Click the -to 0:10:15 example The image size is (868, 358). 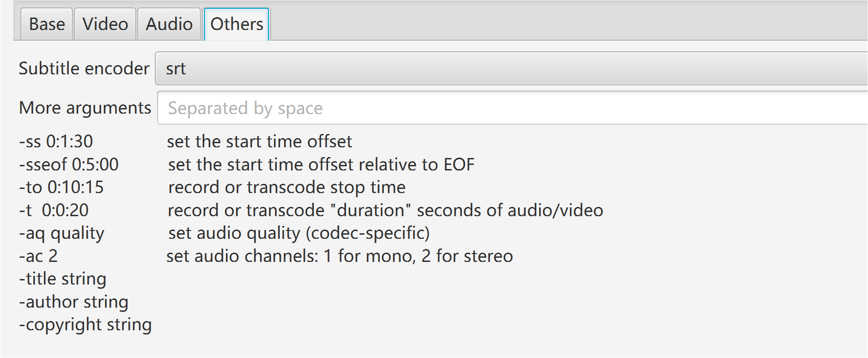click(61, 187)
